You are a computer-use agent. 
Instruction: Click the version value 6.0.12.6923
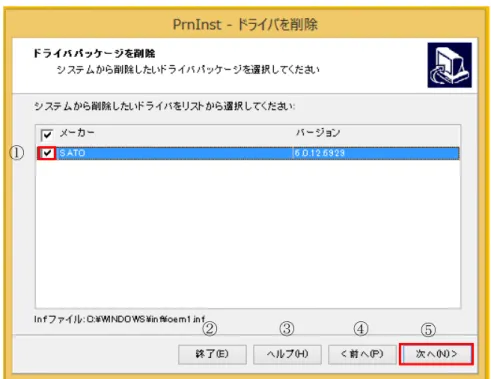[320, 153]
